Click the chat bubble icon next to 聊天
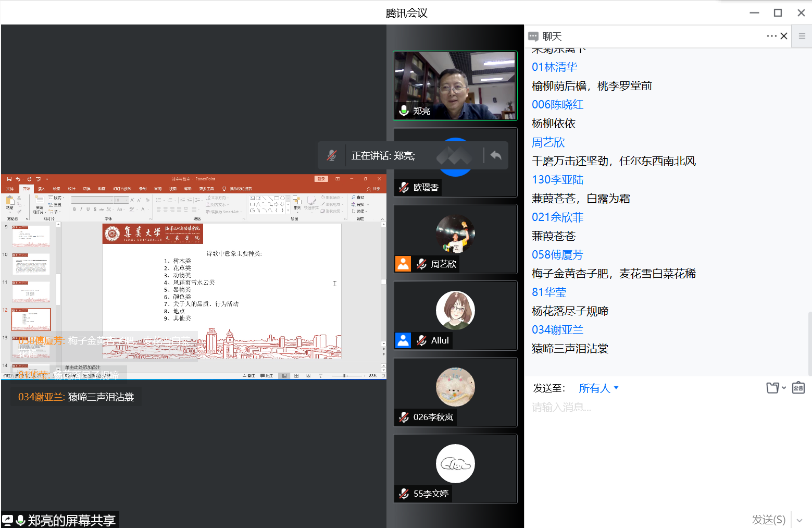 tap(533, 36)
